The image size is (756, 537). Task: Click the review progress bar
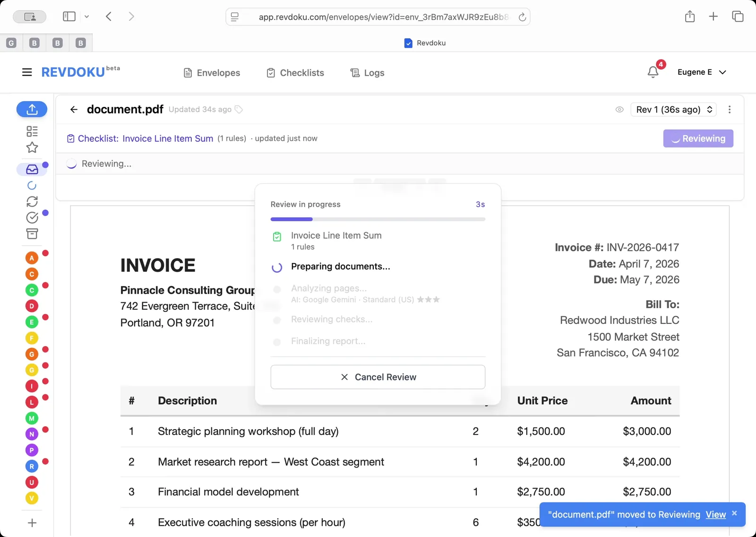tap(378, 219)
